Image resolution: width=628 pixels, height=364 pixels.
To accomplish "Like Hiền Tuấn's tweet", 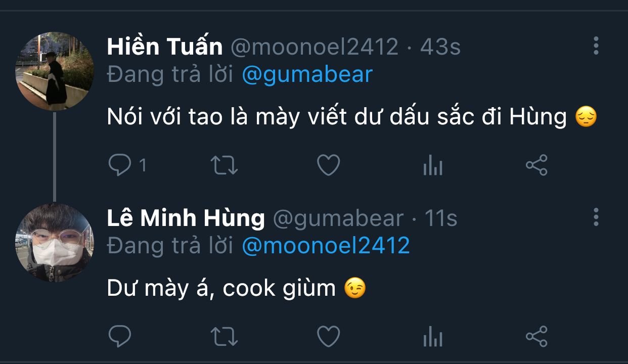I will point(328,165).
